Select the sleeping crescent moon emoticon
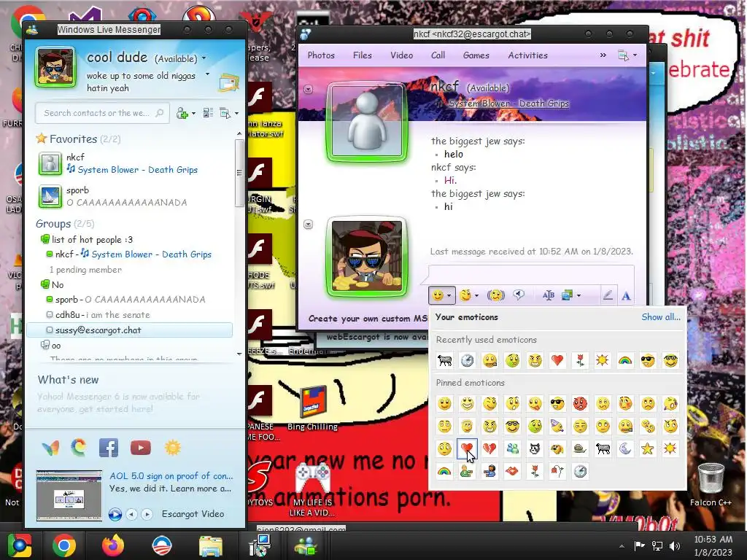This screenshot has width=747, height=560. (625, 448)
